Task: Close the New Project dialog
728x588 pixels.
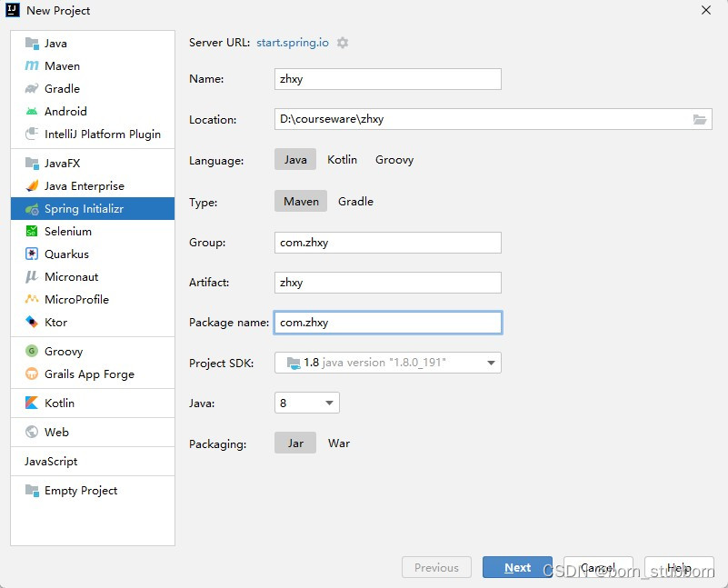Action: (x=705, y=10)
